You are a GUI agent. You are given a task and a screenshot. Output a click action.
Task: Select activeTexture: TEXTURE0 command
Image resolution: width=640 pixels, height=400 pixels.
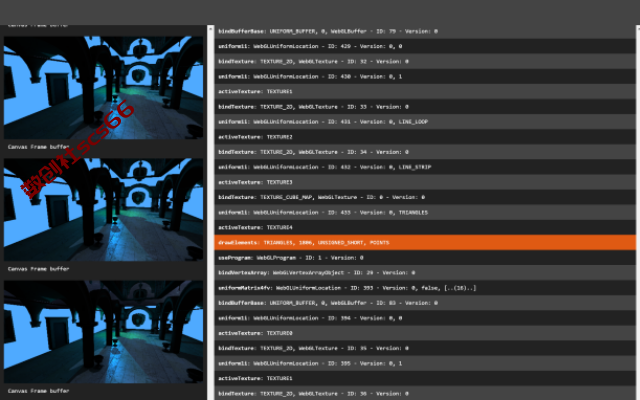coord(425,333)
